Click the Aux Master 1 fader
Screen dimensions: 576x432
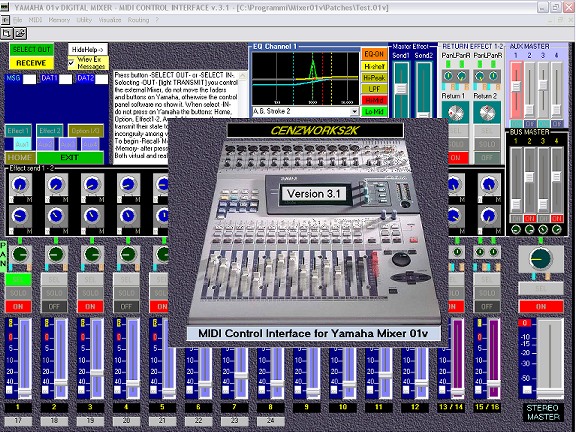tap(516, 86)
